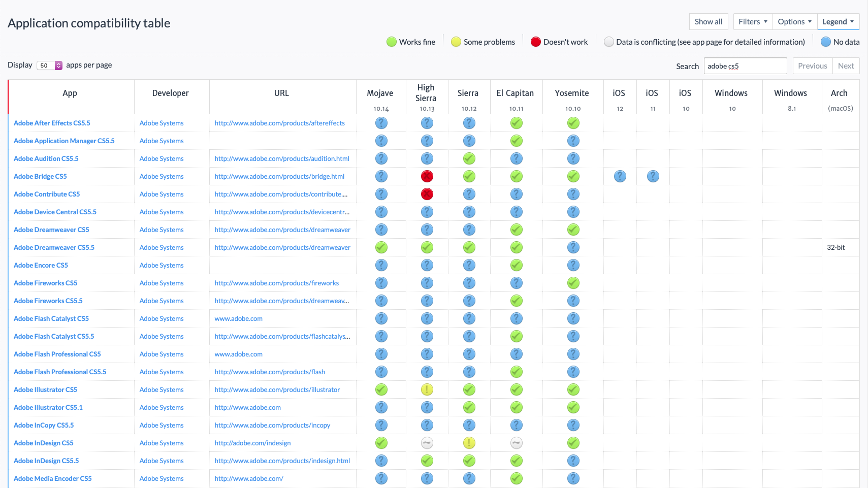Click green El Capitan status for Adobe Media Encoder CS5
The image size is (868, 488).
517,478
